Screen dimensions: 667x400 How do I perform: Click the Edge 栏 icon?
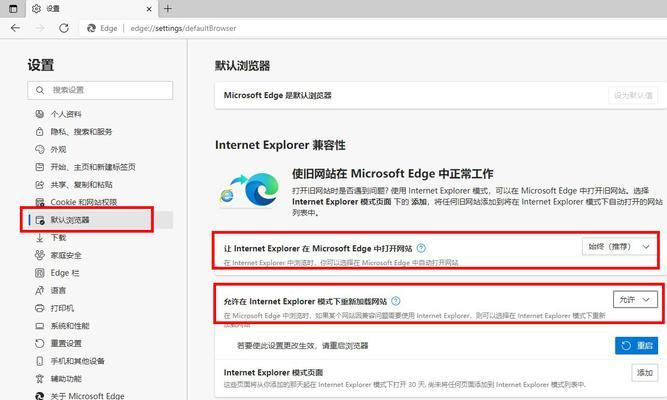pyautogui.click(x=40, y=273)
